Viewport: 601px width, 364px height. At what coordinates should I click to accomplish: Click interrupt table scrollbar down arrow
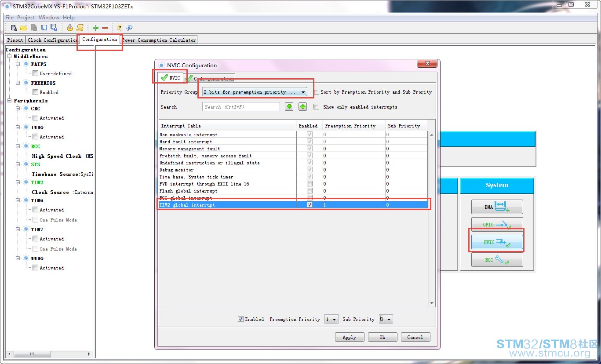coord(431,303)
